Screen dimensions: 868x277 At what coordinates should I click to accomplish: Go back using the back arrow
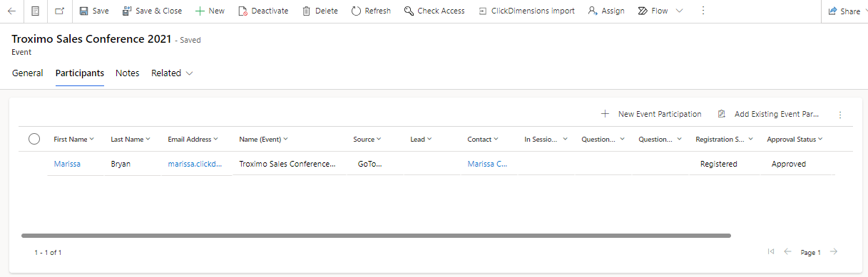[x=11, y=11]
